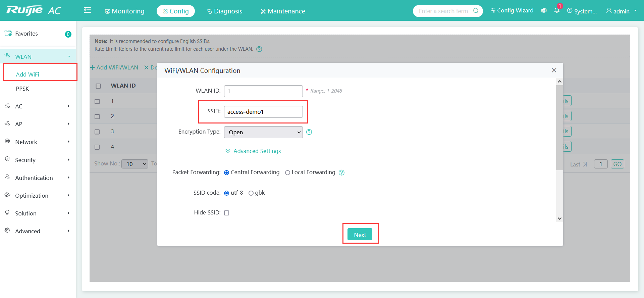Click help icon next to Local Forwarding
Viewport: 644px width, 298px height.
(341, 172)
